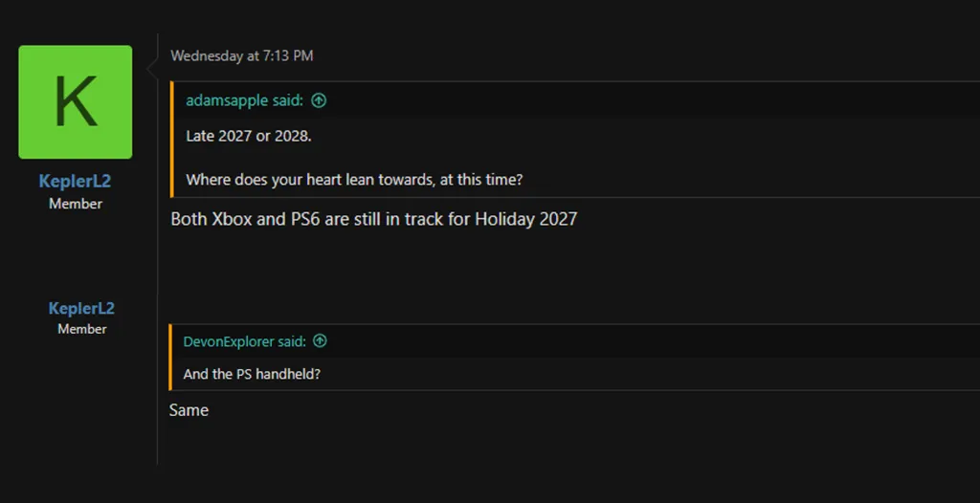Screen dimensions: 980x503
Task: Click the quoted text 'And the PS handheld?'
Action: (252, 374)
